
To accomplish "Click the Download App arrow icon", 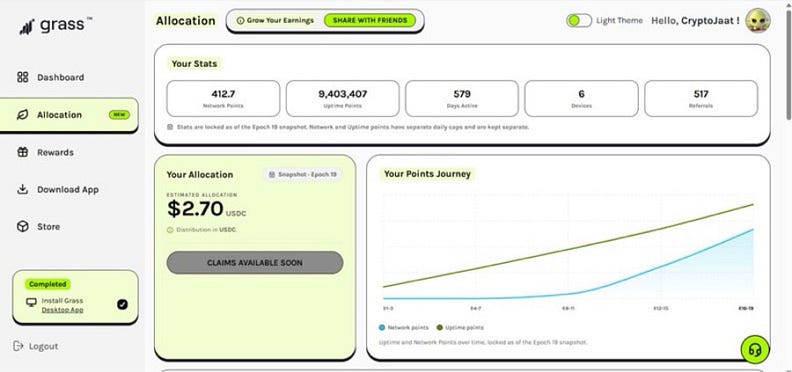I will click(23, 190).
